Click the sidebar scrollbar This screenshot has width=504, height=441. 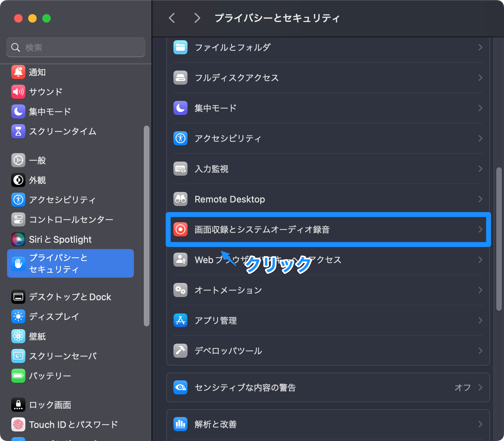pos(147,226)
